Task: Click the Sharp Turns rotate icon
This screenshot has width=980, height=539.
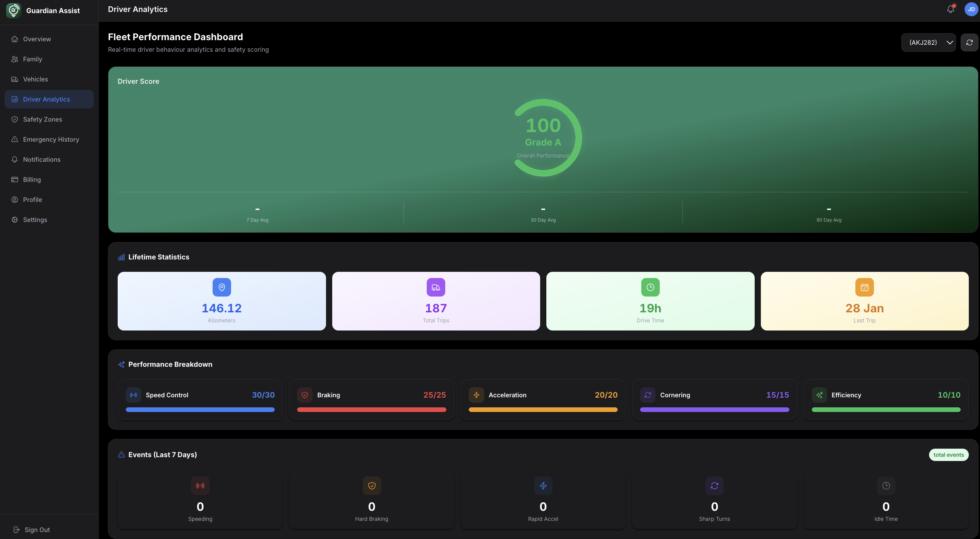Action: tap(715, 486)
